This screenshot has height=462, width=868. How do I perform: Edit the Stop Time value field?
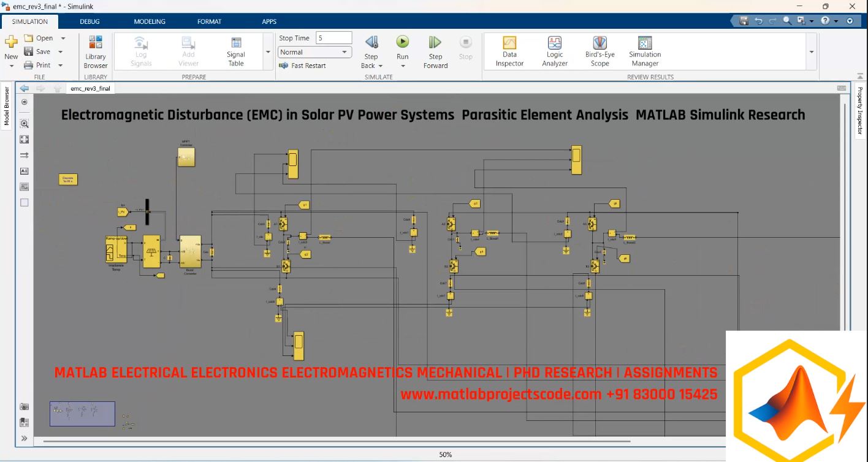333,37
